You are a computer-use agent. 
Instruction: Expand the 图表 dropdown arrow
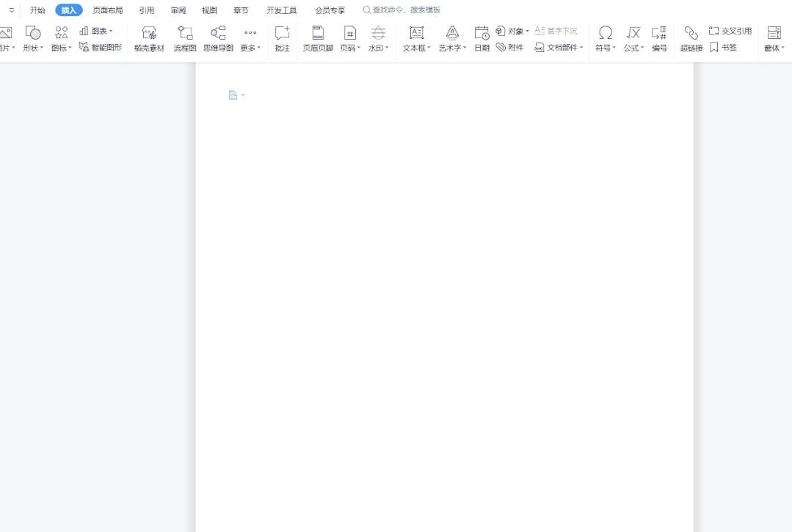[x=111, y=32]
